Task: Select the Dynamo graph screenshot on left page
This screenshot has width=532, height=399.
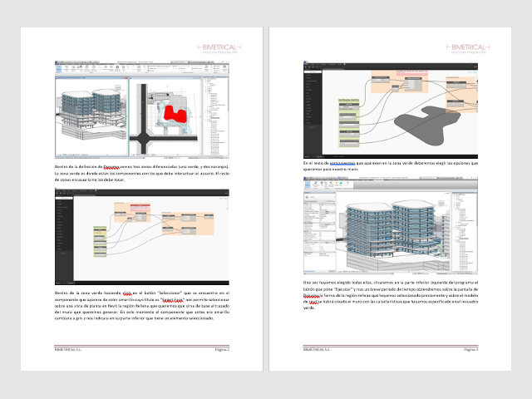Action: click(x=142, y=236)
